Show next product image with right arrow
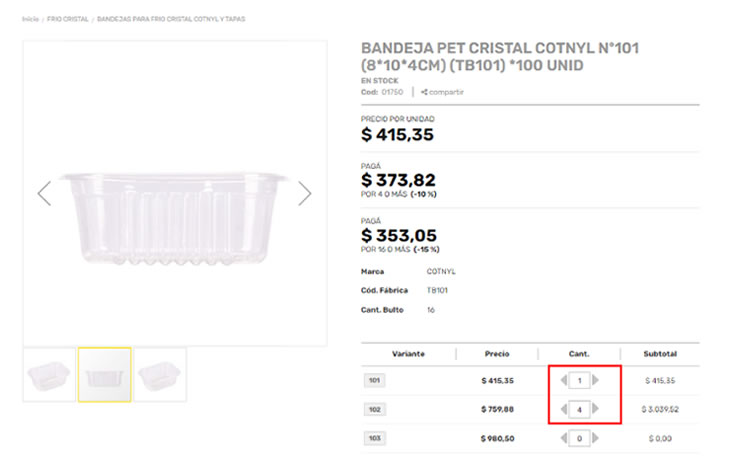 (x=305, y=193)
